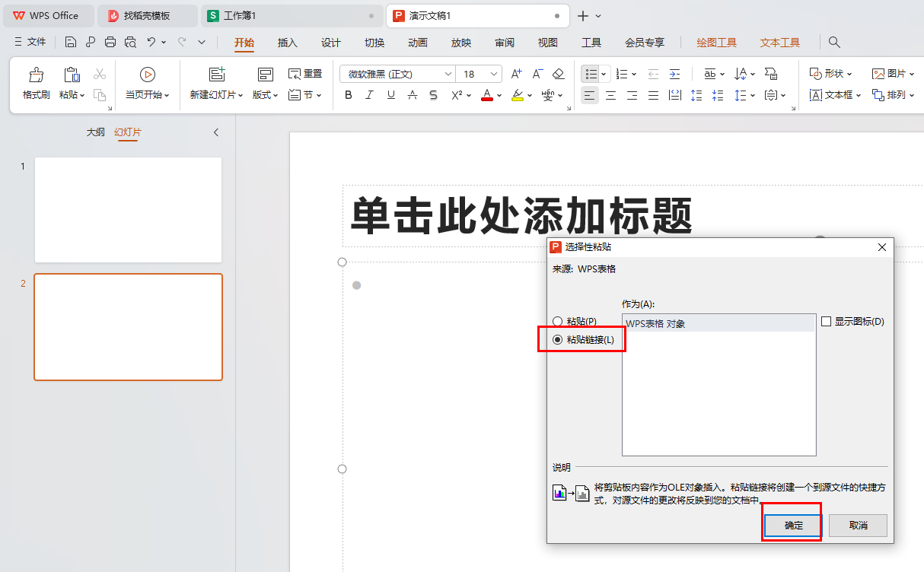
Task: Switch to the 动画 ribbon tab
Action: click(418, 43)
